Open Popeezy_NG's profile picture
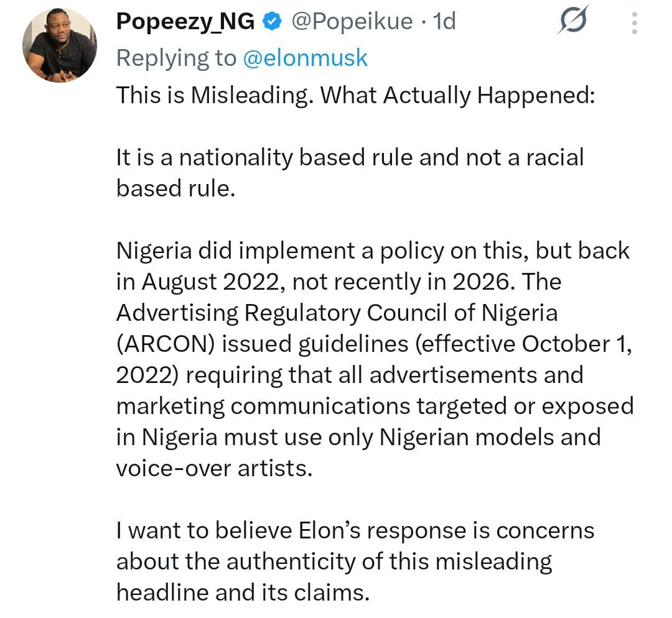672x618 pixels. [60, 46]
